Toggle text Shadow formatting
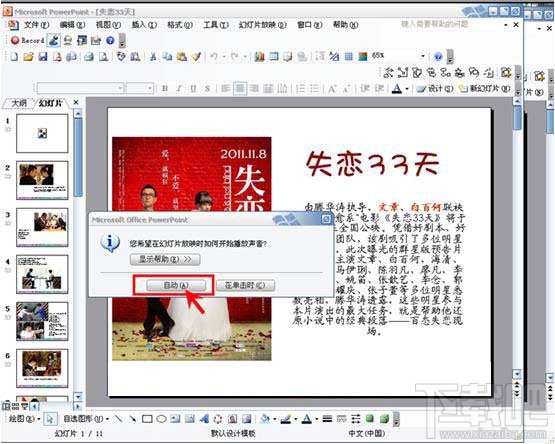This screenshot has width=555, height=444. [207, 88]
